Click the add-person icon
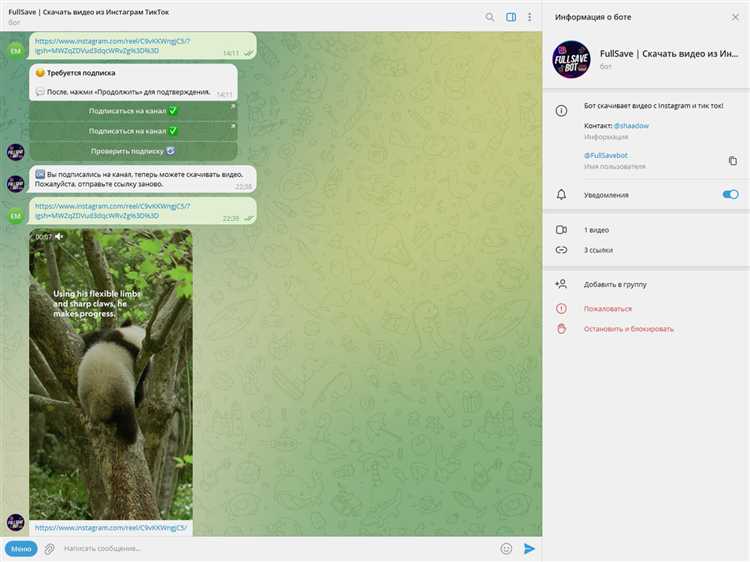The height and width of the screenshot is (562, 750). [x=561, y=284]
